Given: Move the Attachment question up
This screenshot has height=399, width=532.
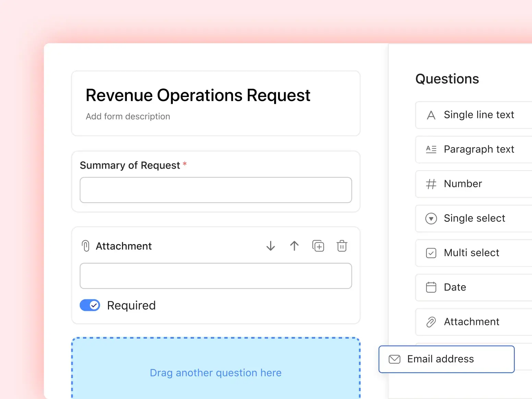Looking at the screenshot, I should coord(294,246).
